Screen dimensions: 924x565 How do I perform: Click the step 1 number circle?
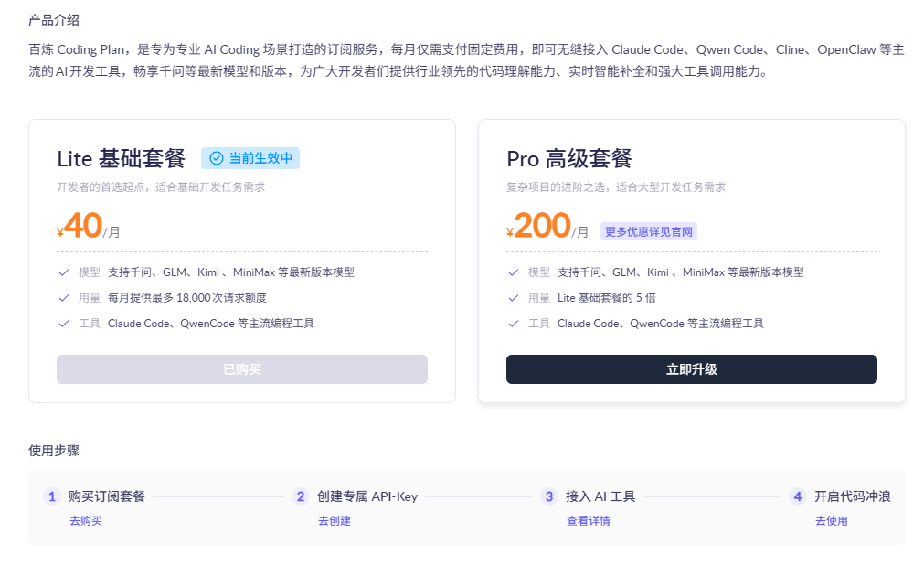(x=52, y=496)
